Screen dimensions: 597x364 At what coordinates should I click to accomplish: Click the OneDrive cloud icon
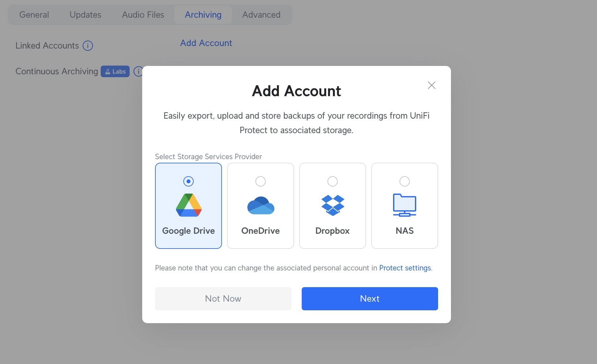pyautogui.click(x=261, y=205)
